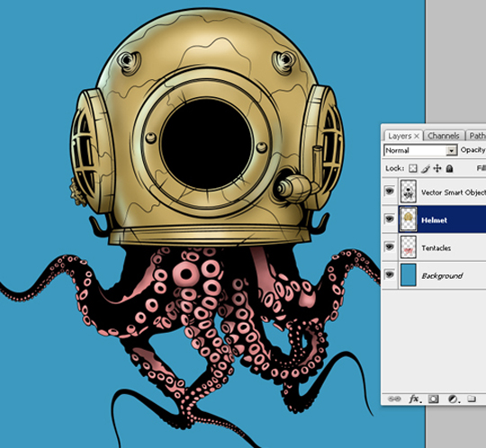486x448 pixels.
Task: Click the Helmet layer thumbnail
Action: point(409,220)
